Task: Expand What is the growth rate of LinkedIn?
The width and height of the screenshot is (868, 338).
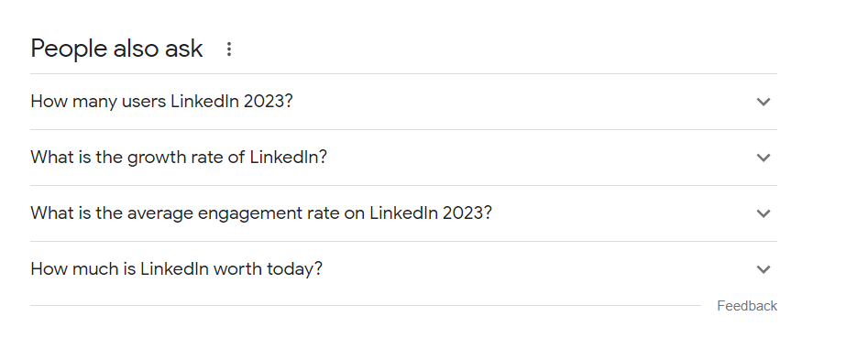Action: 403,158
